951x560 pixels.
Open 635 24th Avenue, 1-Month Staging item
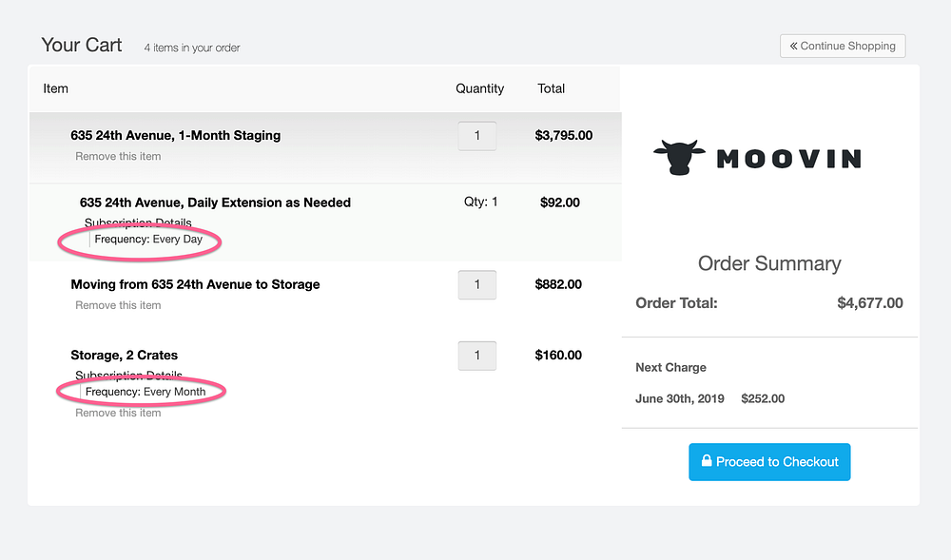[x=175, y=135]
